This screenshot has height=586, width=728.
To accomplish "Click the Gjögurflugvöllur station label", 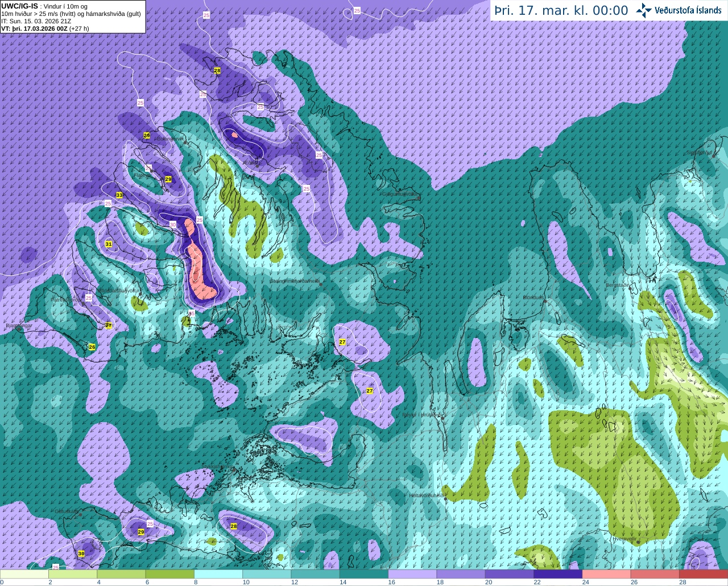I will click(x=399, y=194).
